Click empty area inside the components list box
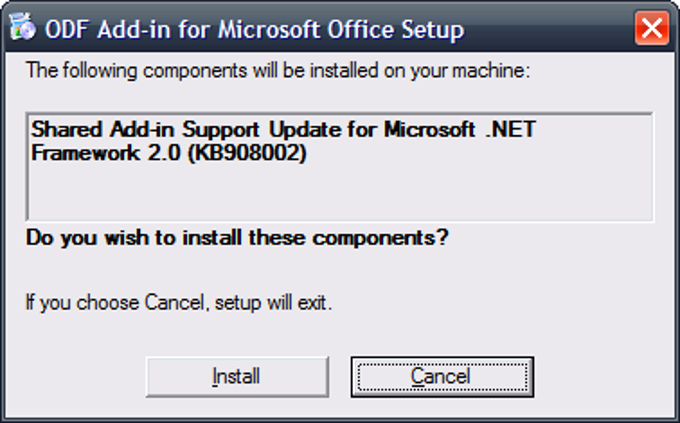Screen dimensions: 680x423 (340, 193)
